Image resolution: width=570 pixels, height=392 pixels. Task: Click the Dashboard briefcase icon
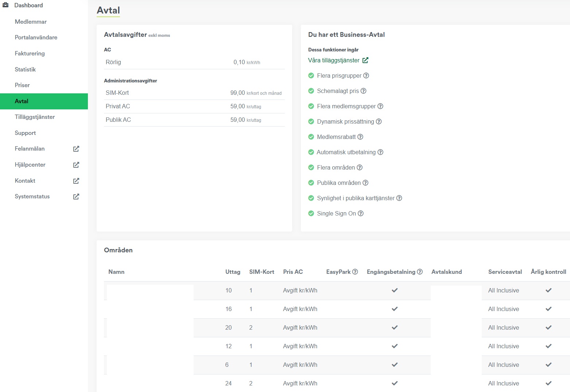(x=5, y=5)
